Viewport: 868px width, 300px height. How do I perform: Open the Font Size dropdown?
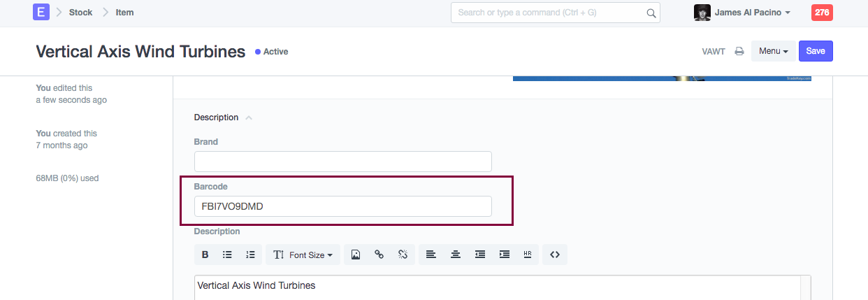[x=303, y=255]
